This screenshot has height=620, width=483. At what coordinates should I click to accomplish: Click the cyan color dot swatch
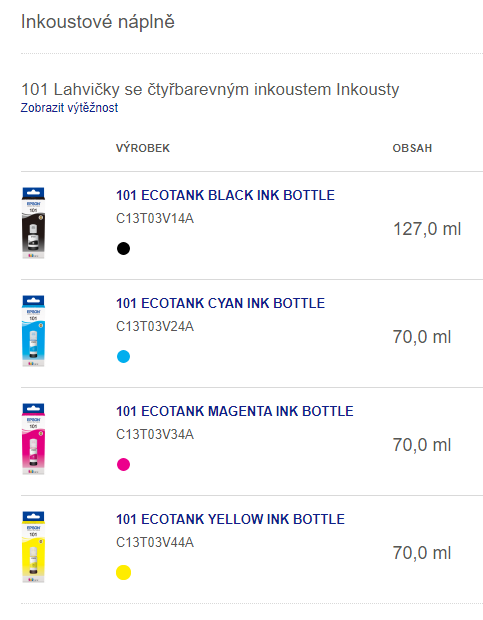click(x=123, y=356)
